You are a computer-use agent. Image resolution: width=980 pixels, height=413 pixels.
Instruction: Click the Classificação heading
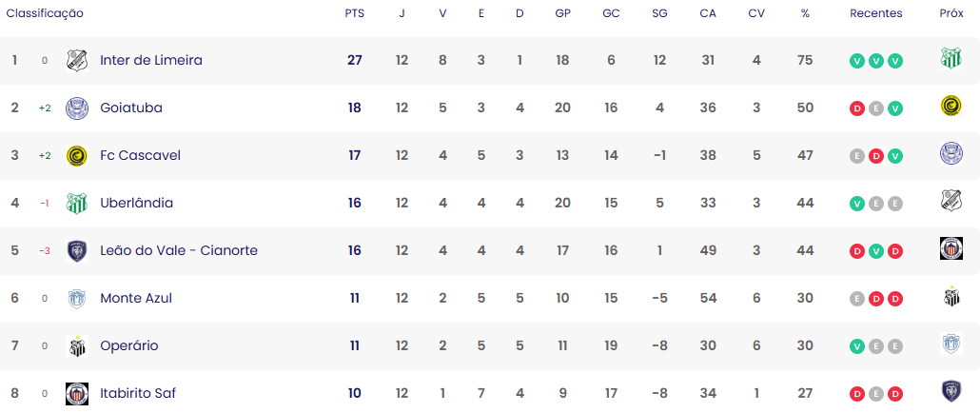tap(45, 13)
